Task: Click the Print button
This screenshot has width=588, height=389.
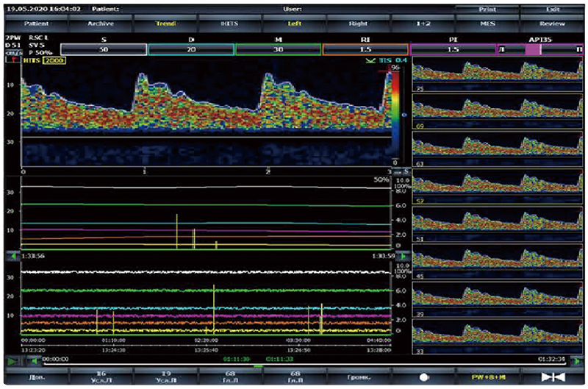Action: coord(487,10)
